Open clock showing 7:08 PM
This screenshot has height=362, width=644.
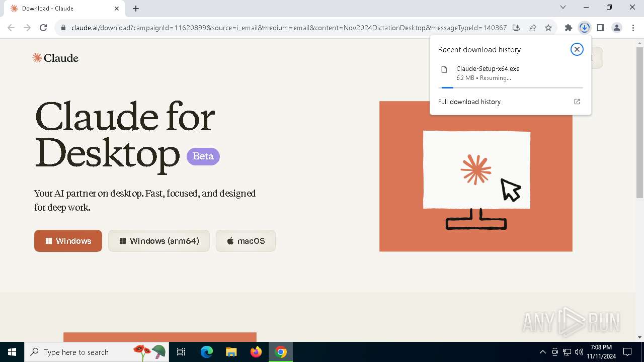pyautogui.click(x=601, y=352)
